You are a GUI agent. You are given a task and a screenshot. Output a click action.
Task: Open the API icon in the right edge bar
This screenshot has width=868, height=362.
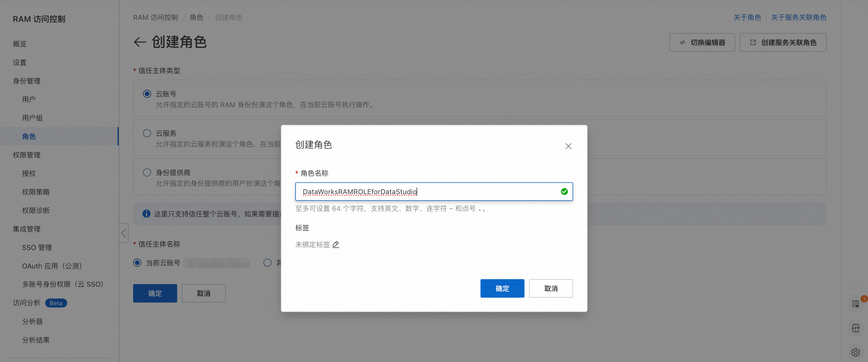coord(855,328)
